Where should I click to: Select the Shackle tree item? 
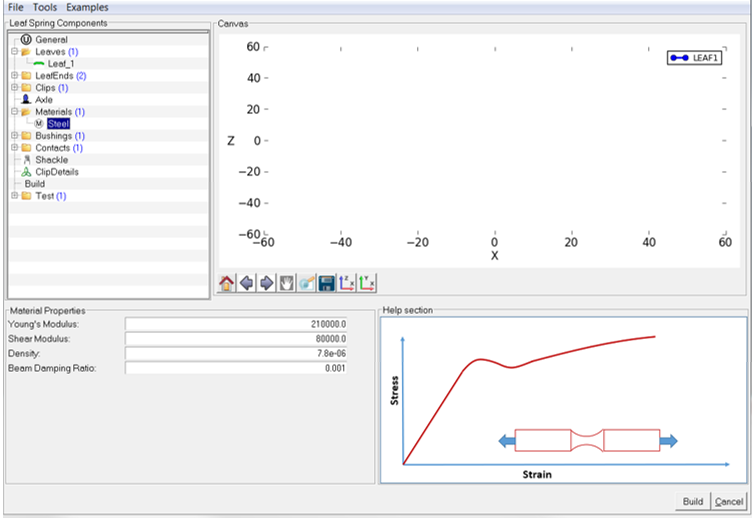pyautogui.click(x=51, y=159)
